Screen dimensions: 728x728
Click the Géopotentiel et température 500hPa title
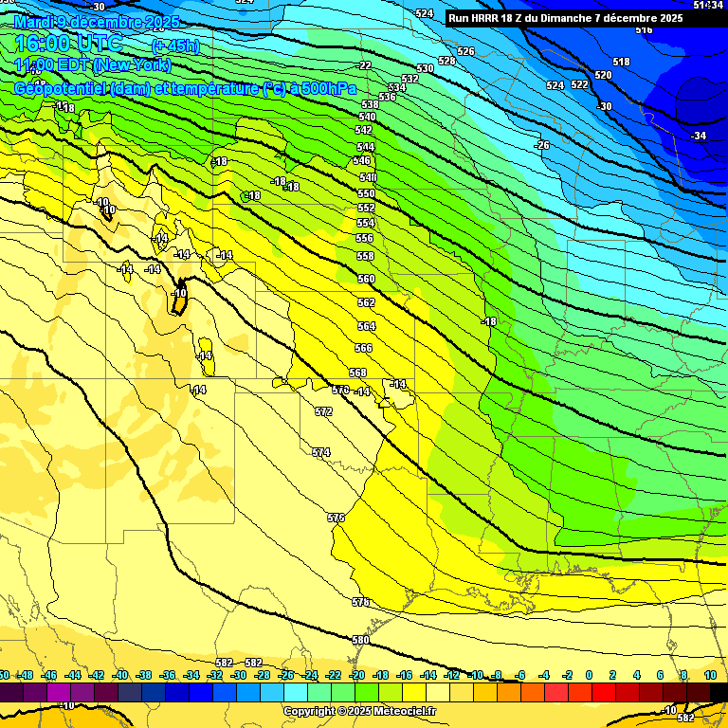(x=173, y=88)
